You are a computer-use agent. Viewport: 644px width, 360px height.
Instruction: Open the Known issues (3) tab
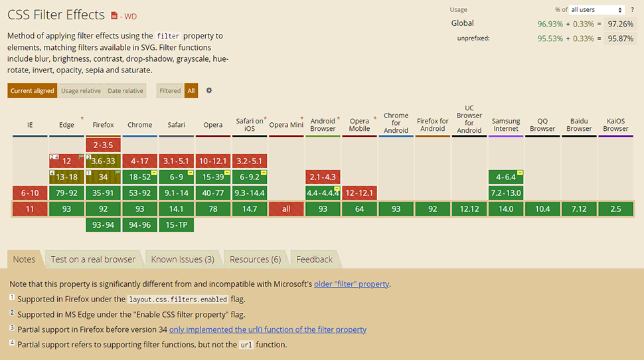coord(183,259)
